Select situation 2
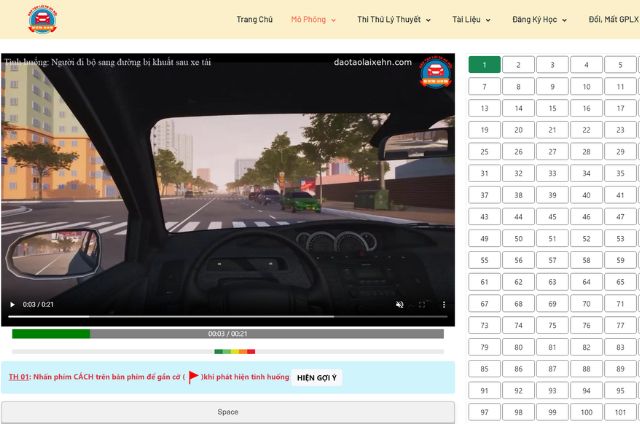640x427 pixels. click(518, 64)
